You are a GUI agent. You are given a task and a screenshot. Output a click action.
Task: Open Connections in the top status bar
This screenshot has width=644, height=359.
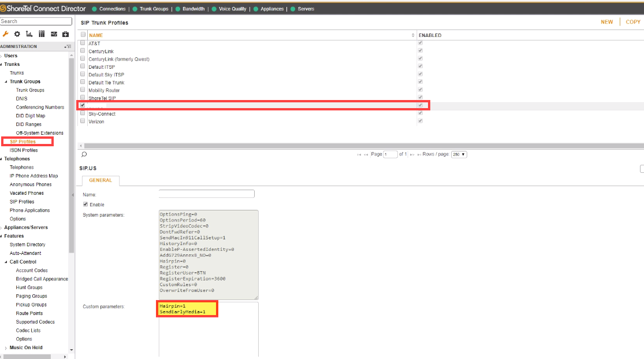click(112, 9)
